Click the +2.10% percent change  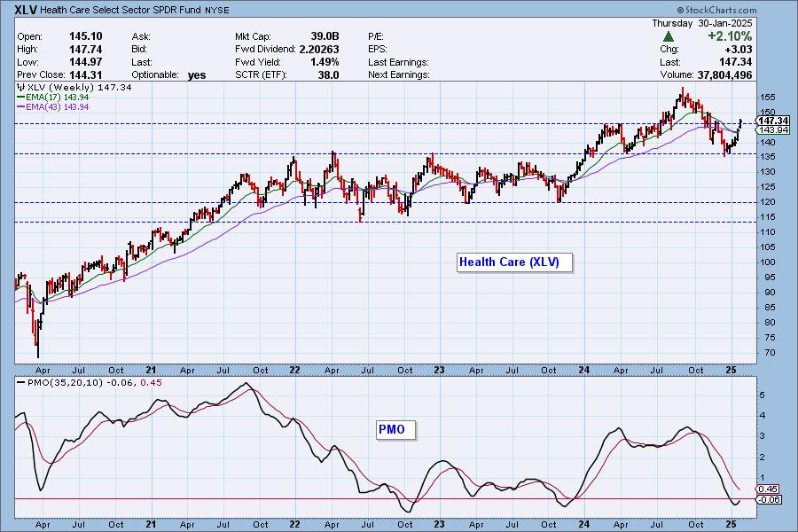click(x=730, y=36)
